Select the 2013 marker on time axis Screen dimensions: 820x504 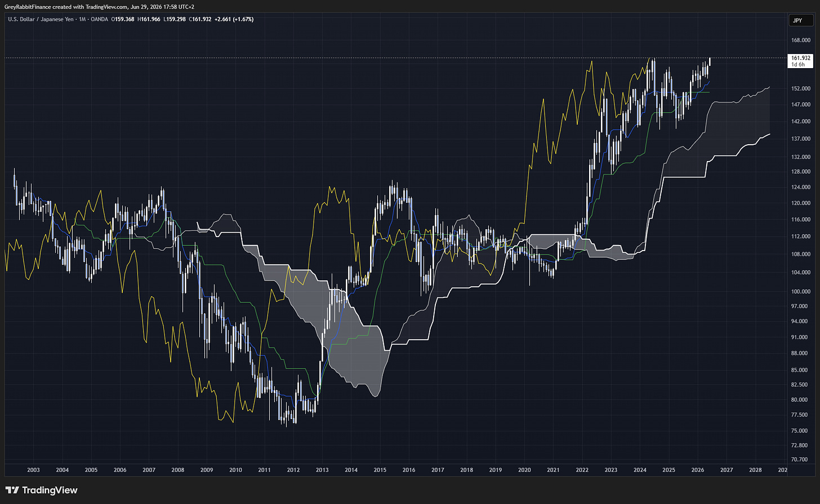(322, 470)
